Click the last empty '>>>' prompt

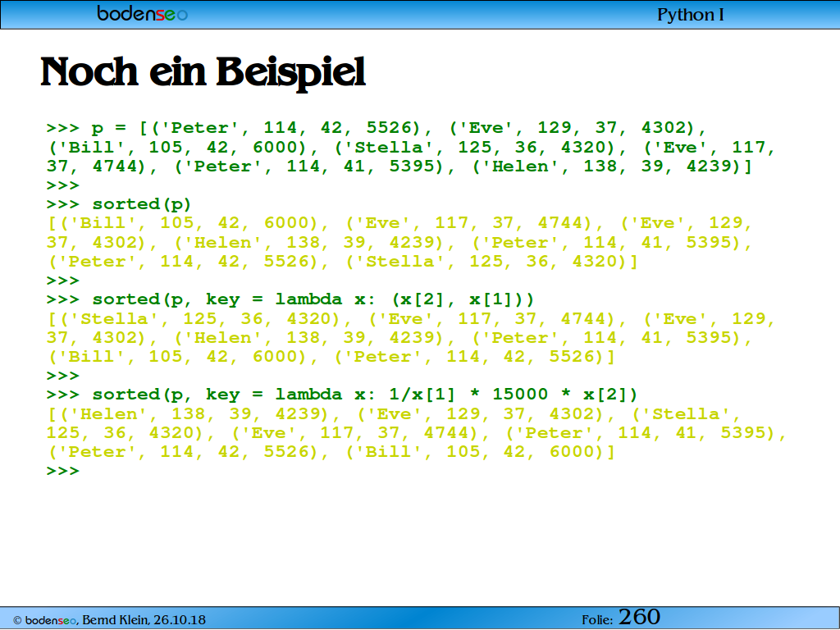(62, 472)
